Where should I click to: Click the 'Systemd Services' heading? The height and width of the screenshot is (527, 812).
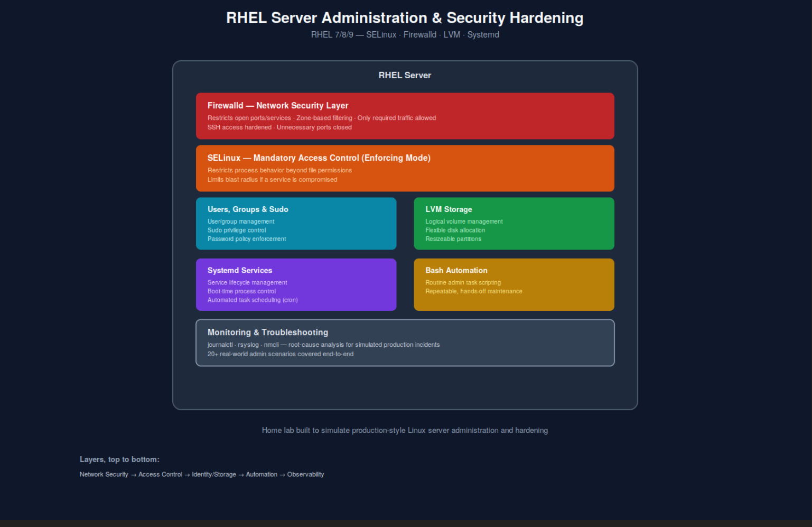(240, 271)
